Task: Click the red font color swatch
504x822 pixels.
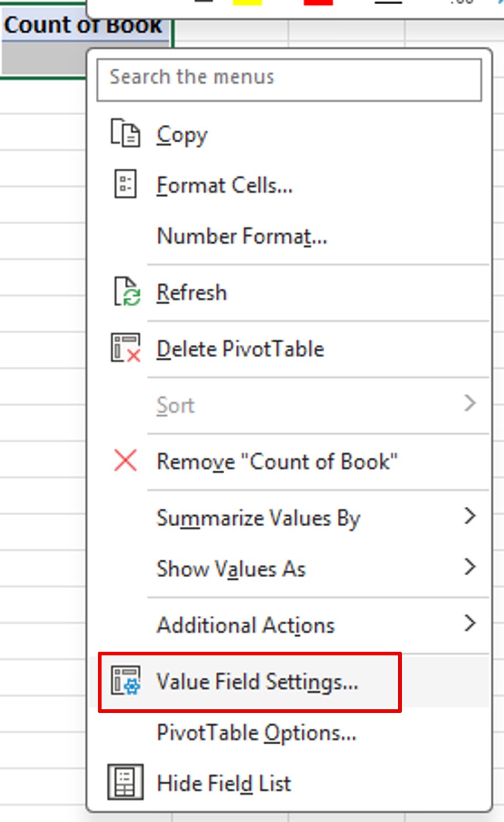Action: (x=318, y=3)
